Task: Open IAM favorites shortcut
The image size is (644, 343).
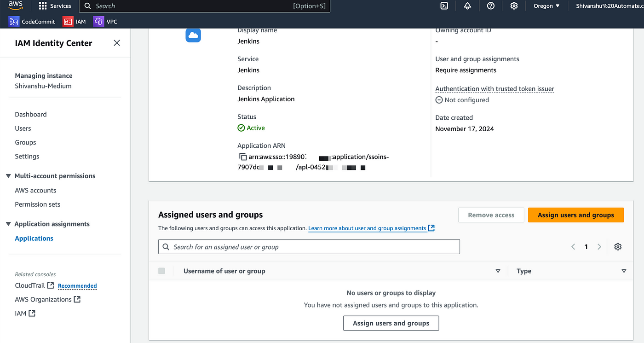Action: pyautogui.click(x=75, y=22)
